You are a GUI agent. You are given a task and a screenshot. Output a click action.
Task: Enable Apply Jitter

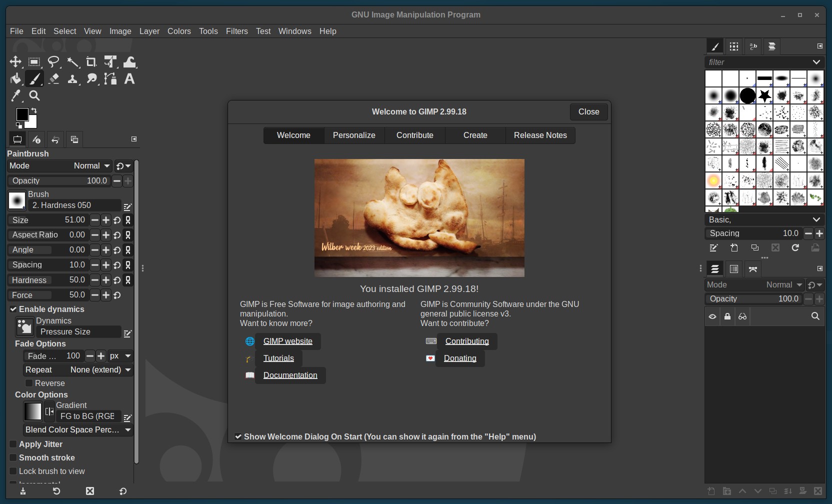[x=13, y=444]
